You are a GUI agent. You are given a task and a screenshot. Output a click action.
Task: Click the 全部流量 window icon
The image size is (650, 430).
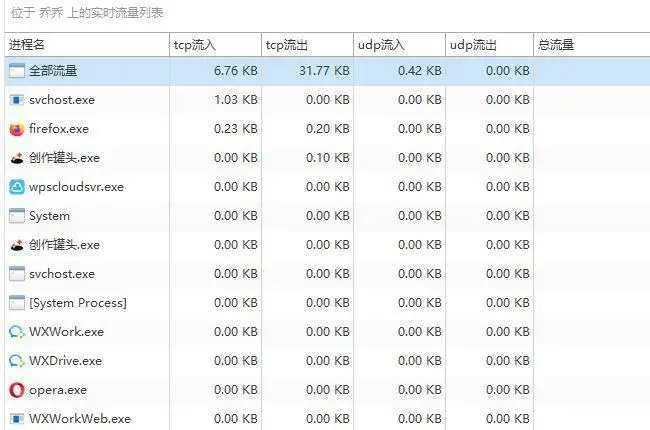[x=16, y=71]
